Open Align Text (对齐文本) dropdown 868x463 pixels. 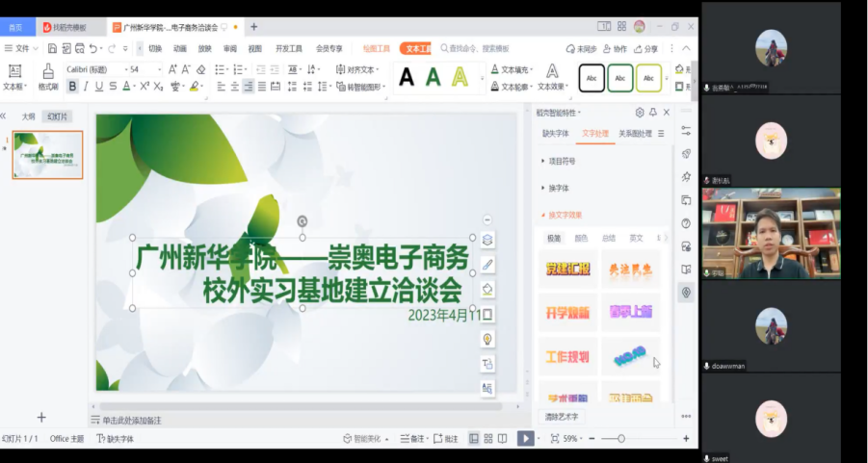coord(357,69)
